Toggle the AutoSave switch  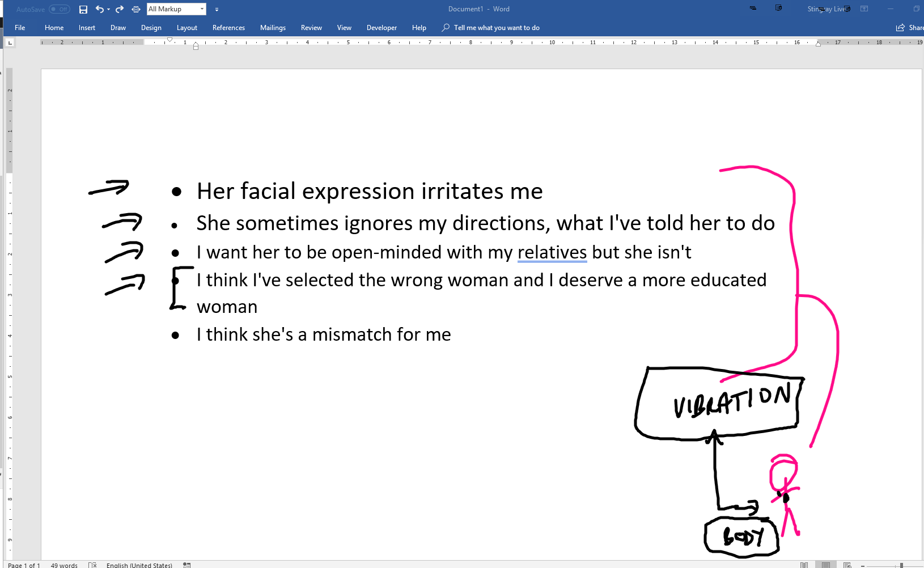(x=59, y=9)
